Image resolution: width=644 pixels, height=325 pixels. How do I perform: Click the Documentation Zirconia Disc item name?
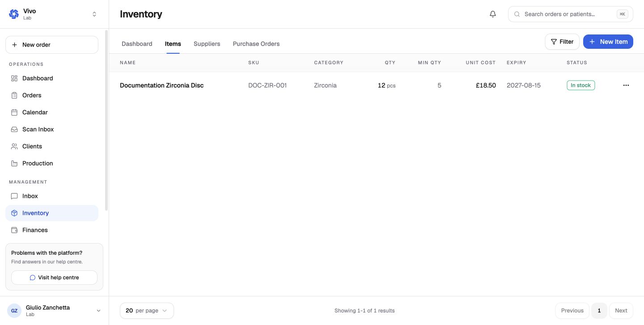161,86
